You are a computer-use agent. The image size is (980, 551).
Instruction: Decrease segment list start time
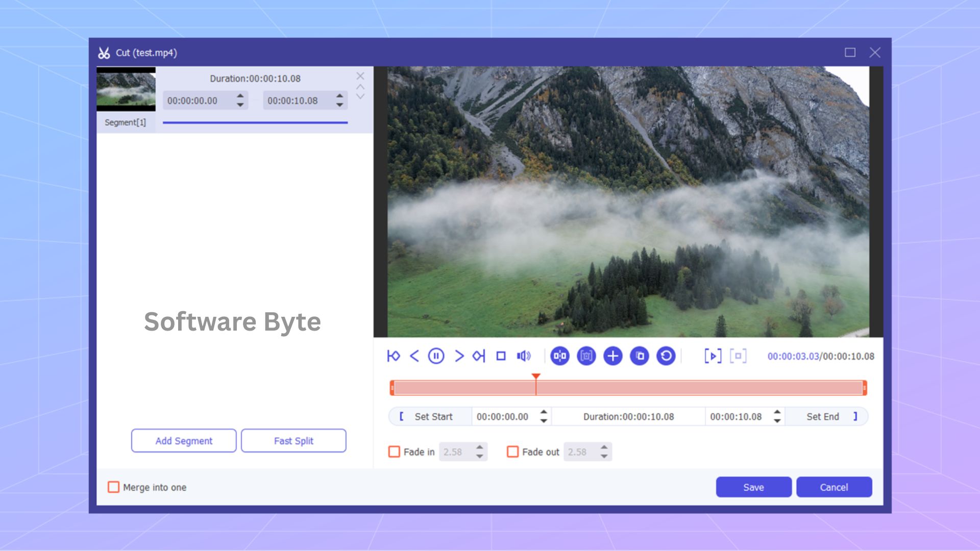click(240, 105)
